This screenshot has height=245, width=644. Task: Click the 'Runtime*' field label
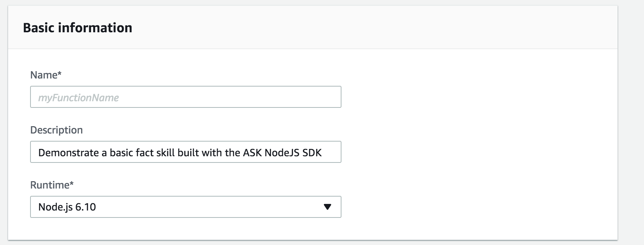(52, 185)
